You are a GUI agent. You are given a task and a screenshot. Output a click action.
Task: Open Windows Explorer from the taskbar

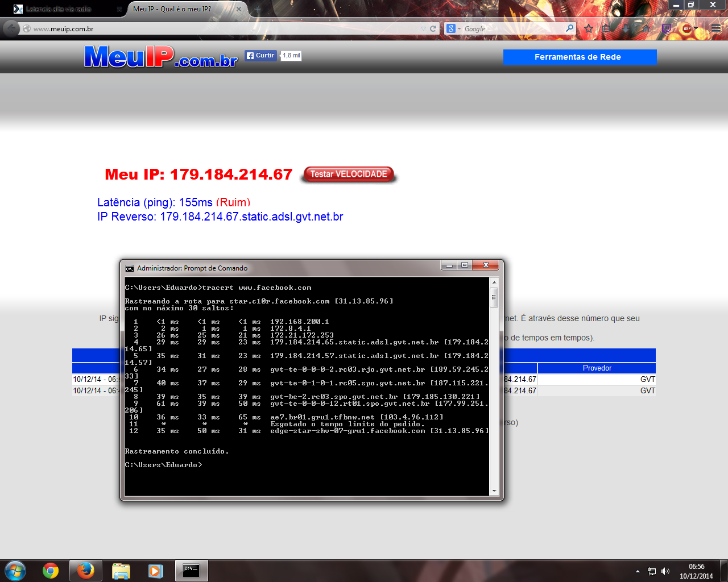point(121,571)
